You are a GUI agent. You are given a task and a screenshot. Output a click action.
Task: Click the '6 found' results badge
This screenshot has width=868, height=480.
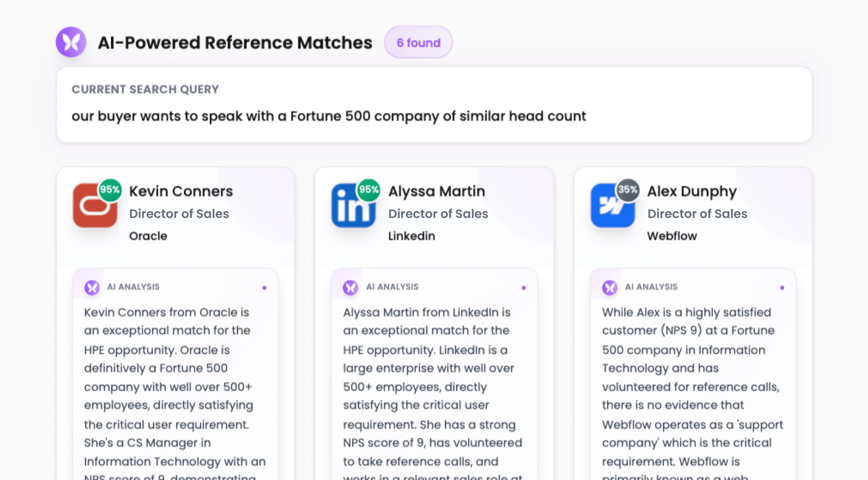pos(419,43)
